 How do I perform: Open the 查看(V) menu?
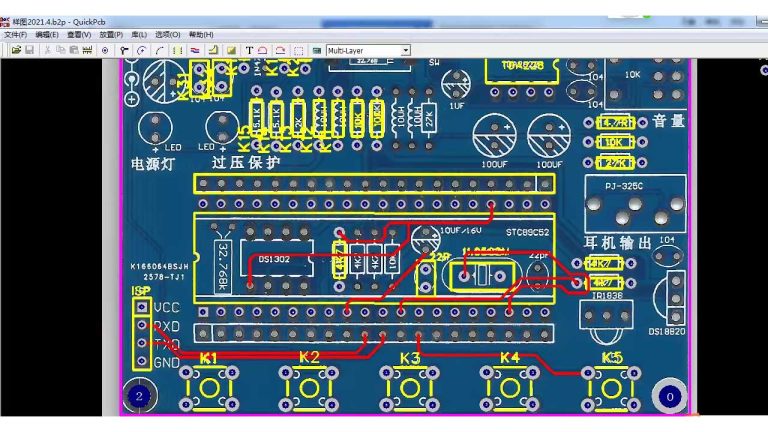pyautogui.click(x=79, y=35)
